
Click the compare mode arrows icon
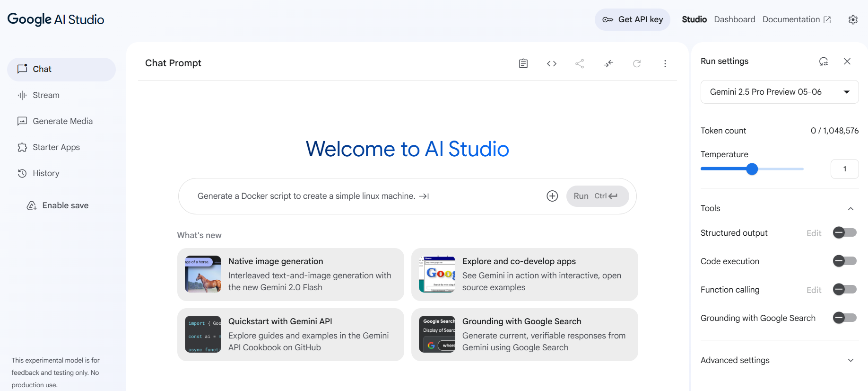tap(608, 63)
